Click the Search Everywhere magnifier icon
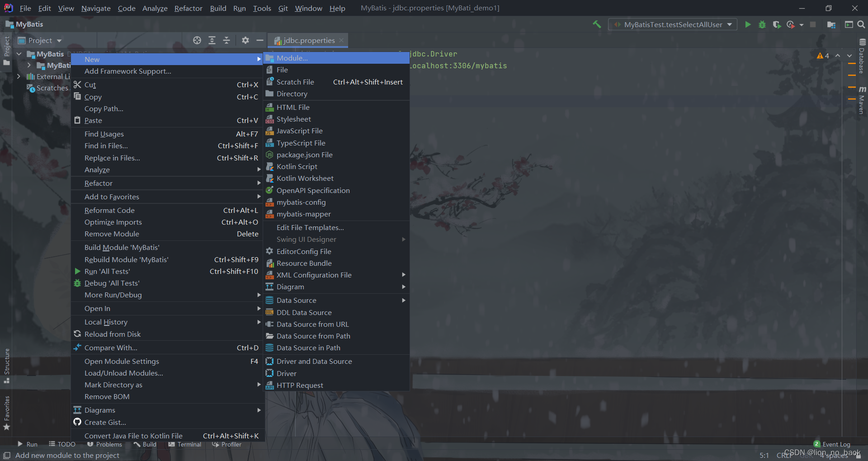The image size is (868, 461). click(x=861, y=24)
